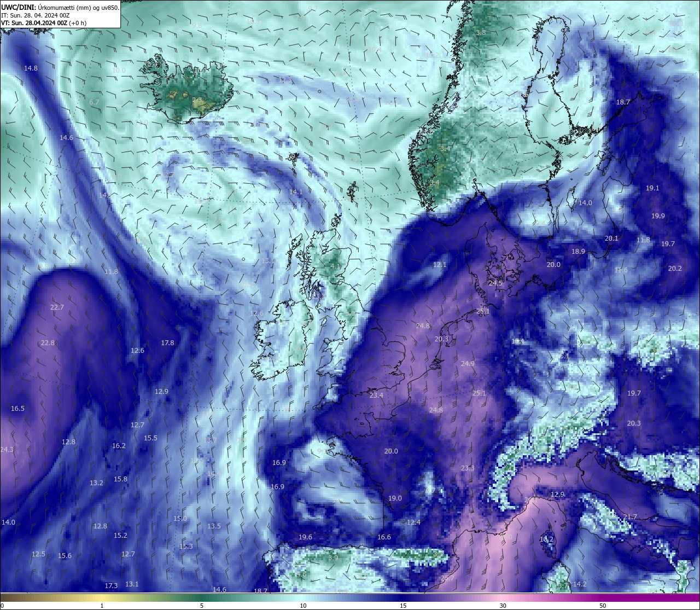This screenshot has height=610, width=700.
Task: Click the 14.8 value on the map
Action: [31, 68]
